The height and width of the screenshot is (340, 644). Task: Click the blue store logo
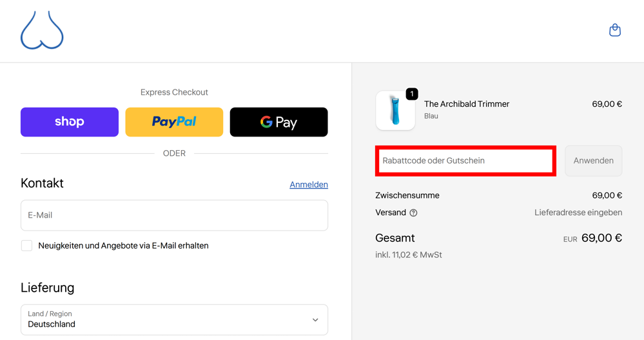click(42, 30)
